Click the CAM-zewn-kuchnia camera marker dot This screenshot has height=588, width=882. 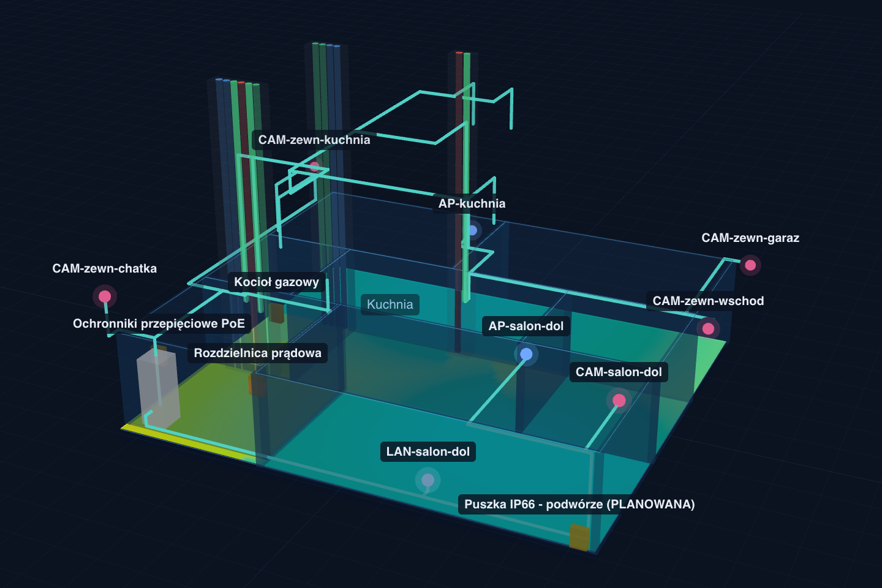[314, 166]
